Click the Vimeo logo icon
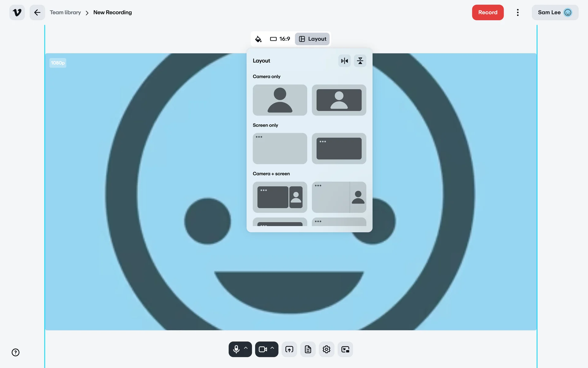588x368 pixels. (17, 13)
